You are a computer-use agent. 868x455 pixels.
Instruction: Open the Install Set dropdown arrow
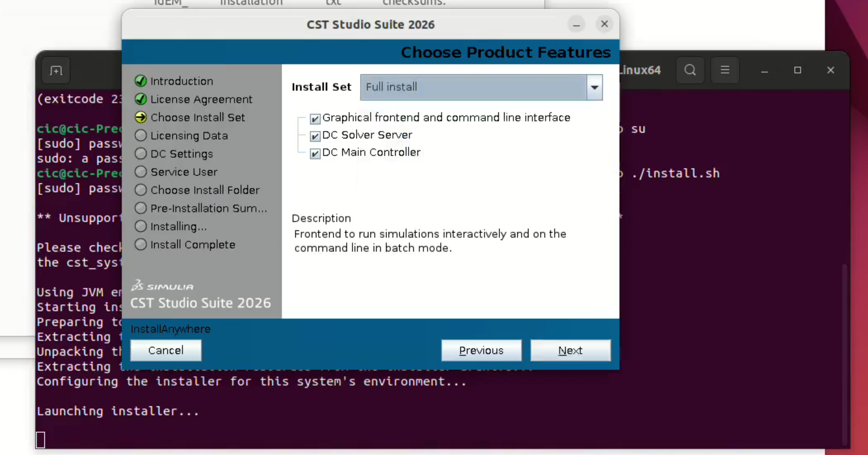[x=595, y=87]
